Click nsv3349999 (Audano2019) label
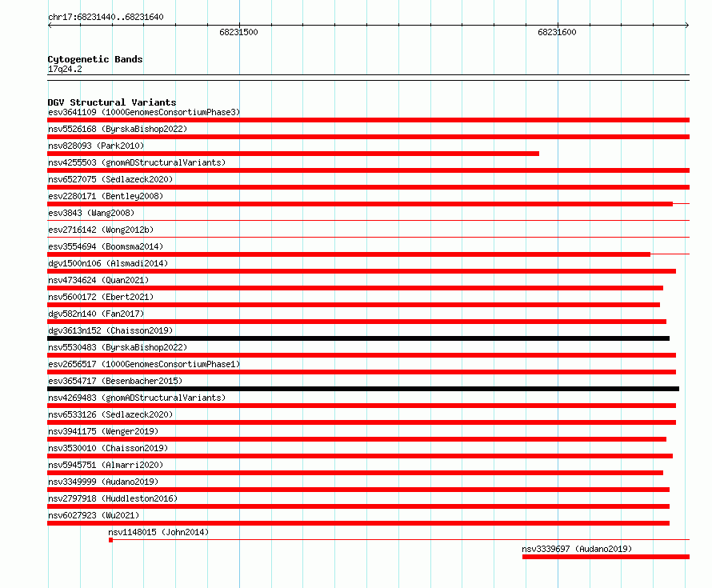The image size is (712, 588). coord(103,482)
